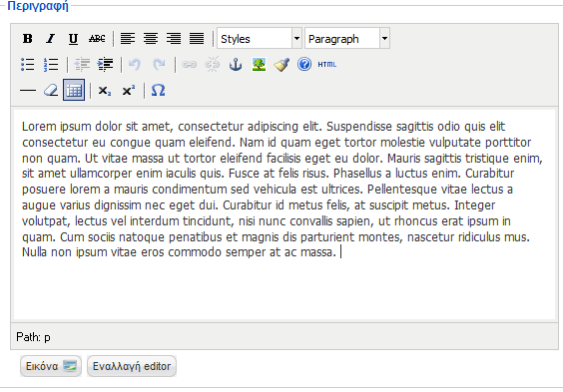Click the insert link chain icon
Screen dimensions: 563x392
coord(190,65)
